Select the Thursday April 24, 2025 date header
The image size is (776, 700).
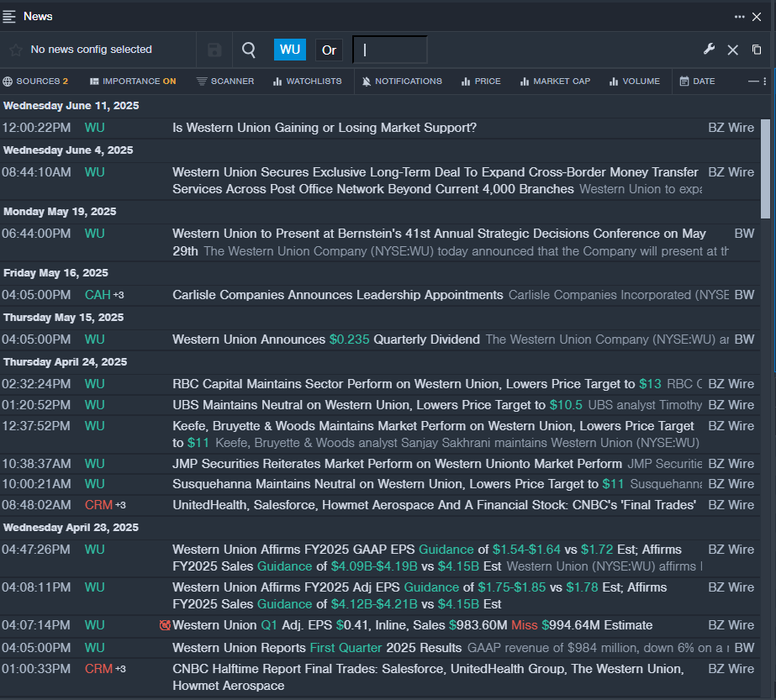66,362
